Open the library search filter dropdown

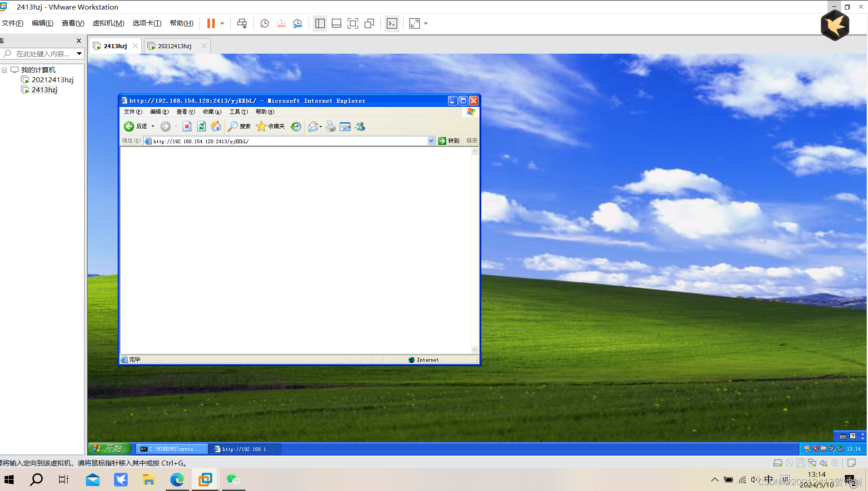[79, 54]
